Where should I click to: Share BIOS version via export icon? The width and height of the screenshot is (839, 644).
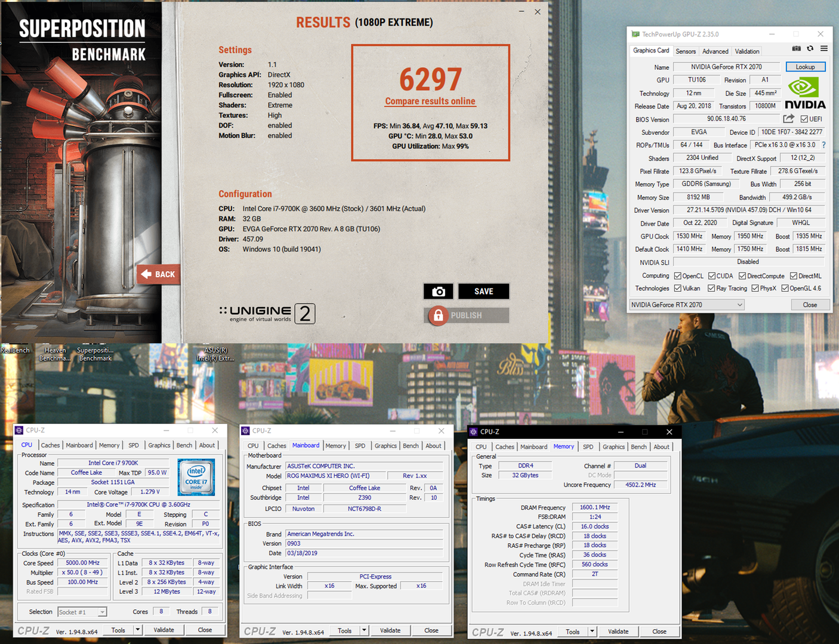788,119
